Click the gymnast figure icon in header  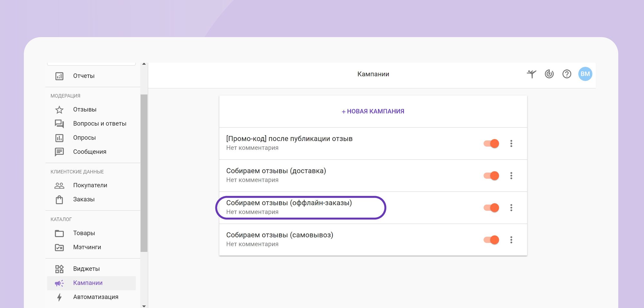pyautogui.click(x=531, y=74)
